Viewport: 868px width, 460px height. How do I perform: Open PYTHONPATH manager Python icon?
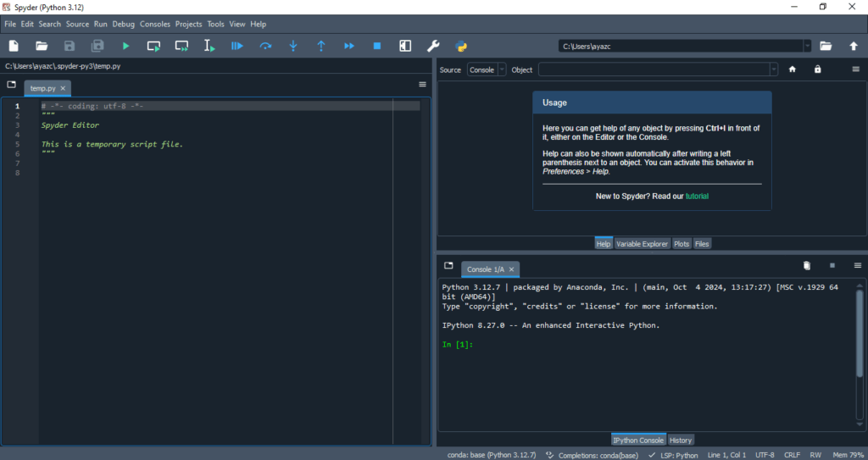click(x=461, y=46)
